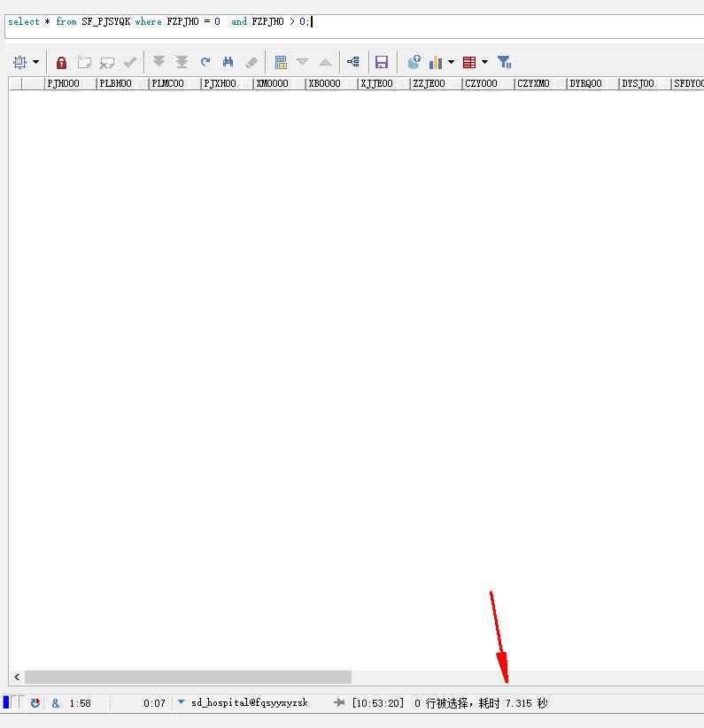Click the horizontal scrollbar thumb of results grid
Viewport: 704px width, 728px height.
(x=188, y=677)
